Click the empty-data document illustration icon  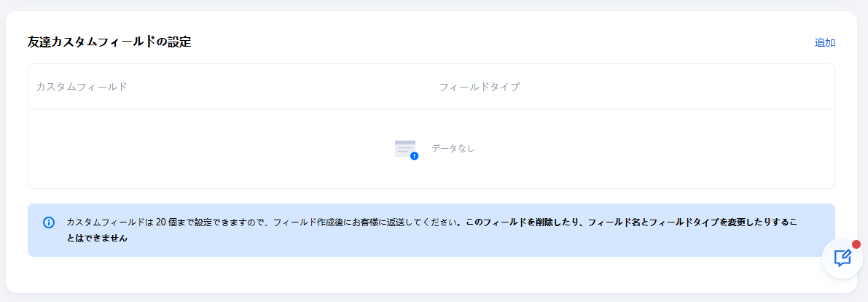coord(404,147)
